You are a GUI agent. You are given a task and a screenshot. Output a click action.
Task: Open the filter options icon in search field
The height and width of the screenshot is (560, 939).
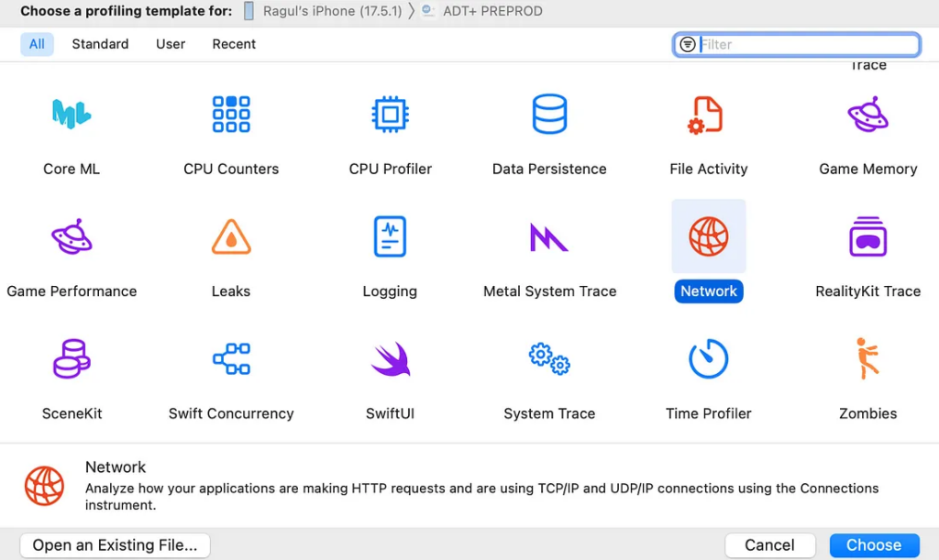[688, 44]
